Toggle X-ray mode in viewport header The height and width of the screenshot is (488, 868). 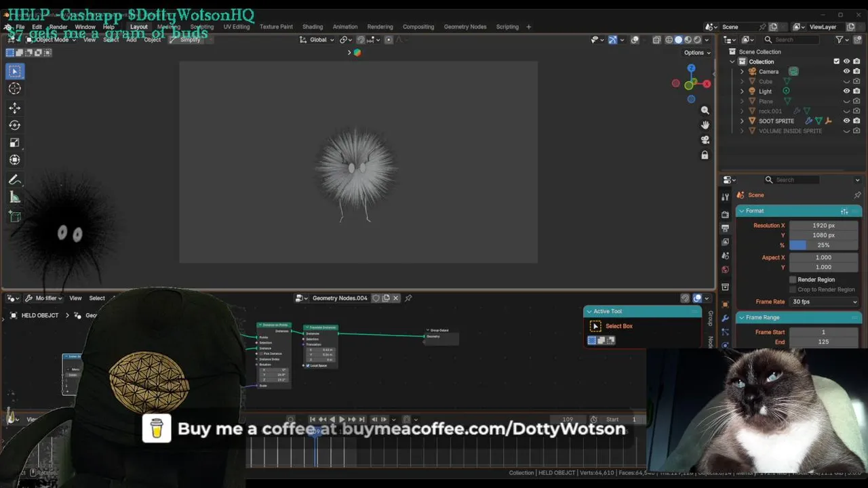[x=656, y=40]
